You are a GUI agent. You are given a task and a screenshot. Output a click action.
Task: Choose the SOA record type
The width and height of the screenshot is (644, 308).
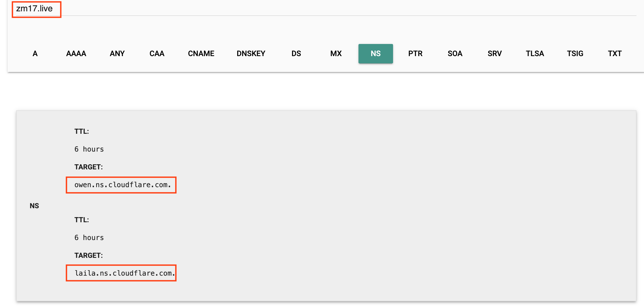(x=455, y=53)
